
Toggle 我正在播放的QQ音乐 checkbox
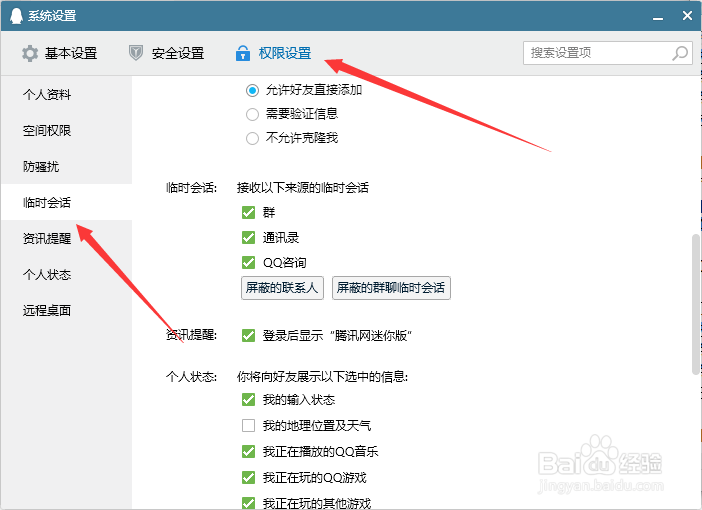(x=248, y=451)
